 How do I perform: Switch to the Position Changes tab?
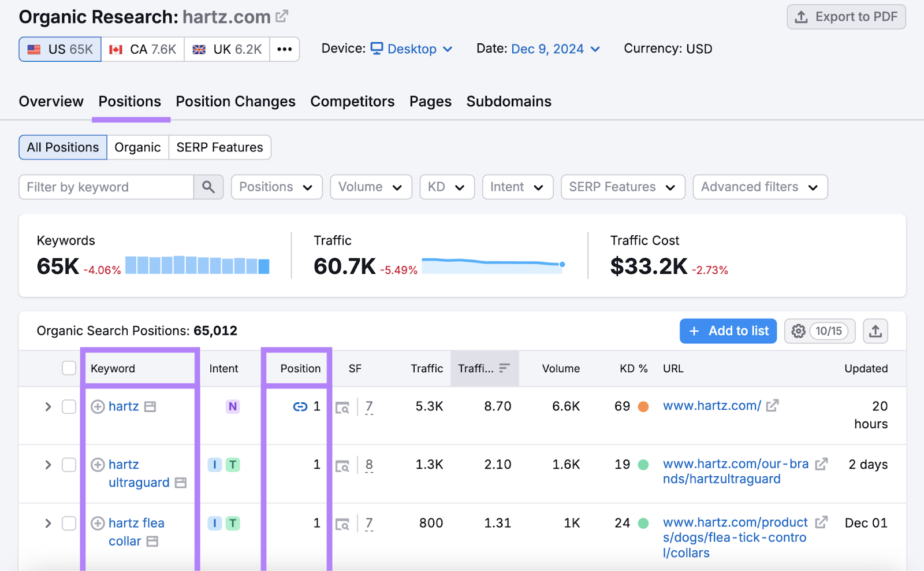[235, 101]
